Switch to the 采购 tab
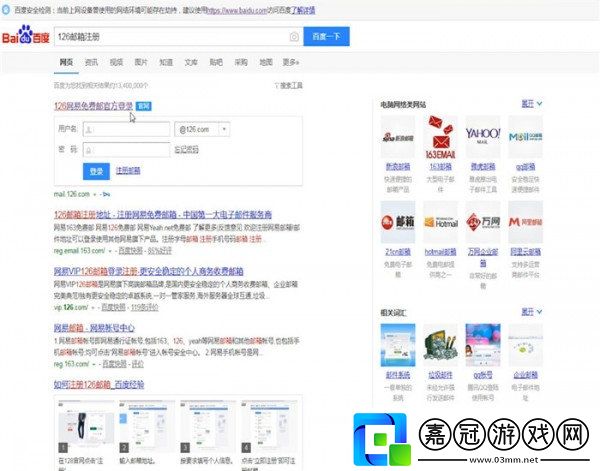This screenshot has height=471, width=600. click(241, 62)
